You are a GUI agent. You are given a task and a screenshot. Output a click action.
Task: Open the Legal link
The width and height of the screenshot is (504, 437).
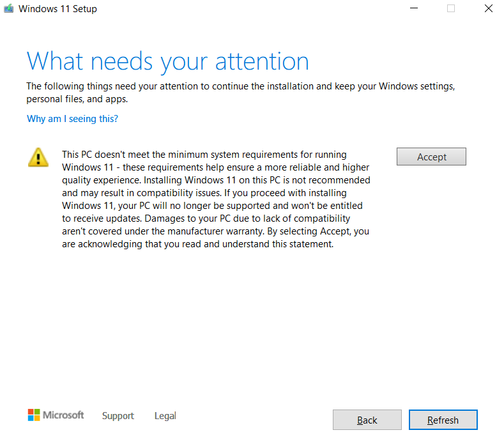(x=165, y=416)
